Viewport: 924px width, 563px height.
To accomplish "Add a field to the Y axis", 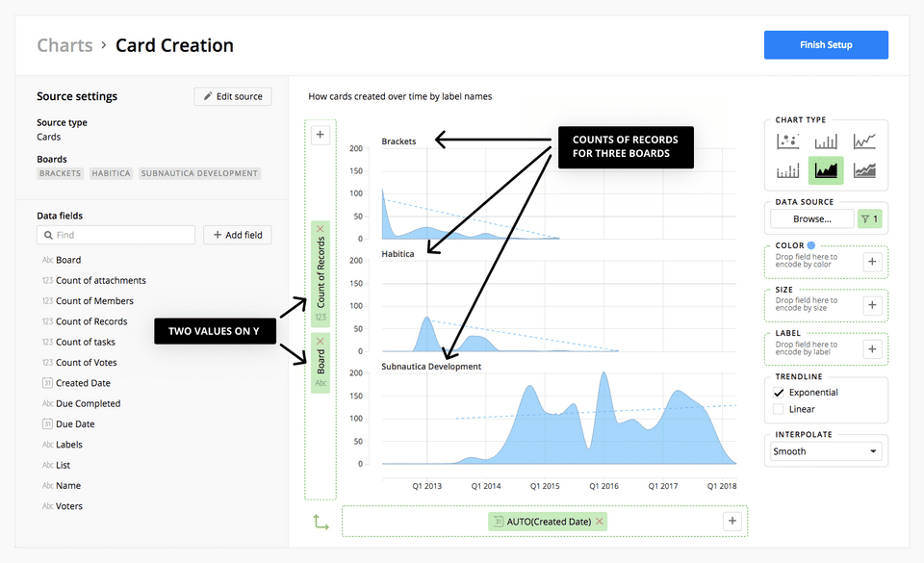I will click(x=320, y=135).
